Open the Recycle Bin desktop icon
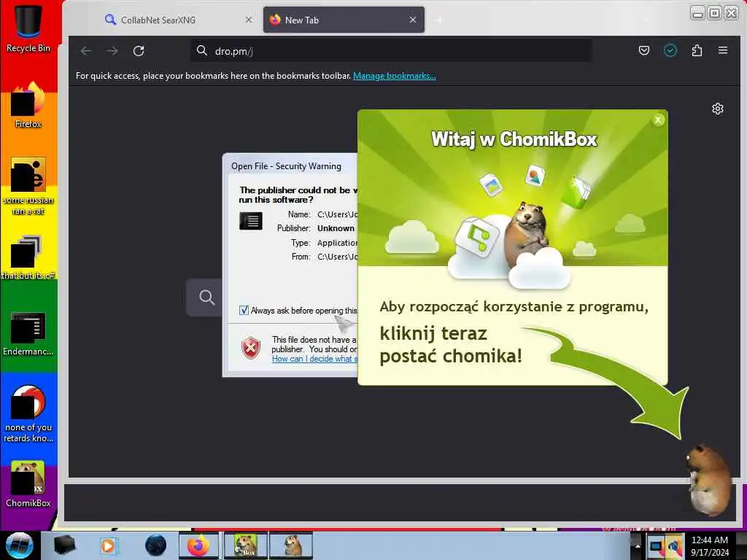 pos(28,27)
